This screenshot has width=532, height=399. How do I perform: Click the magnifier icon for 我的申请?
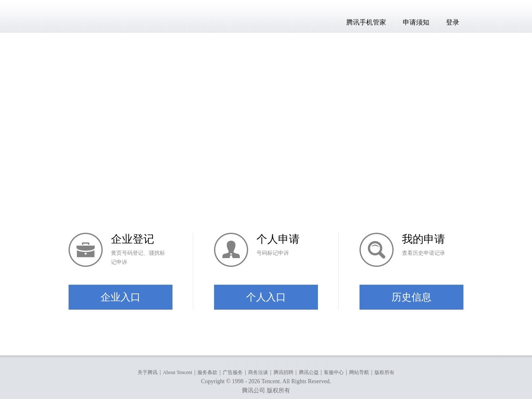click(x=377, y=250)
